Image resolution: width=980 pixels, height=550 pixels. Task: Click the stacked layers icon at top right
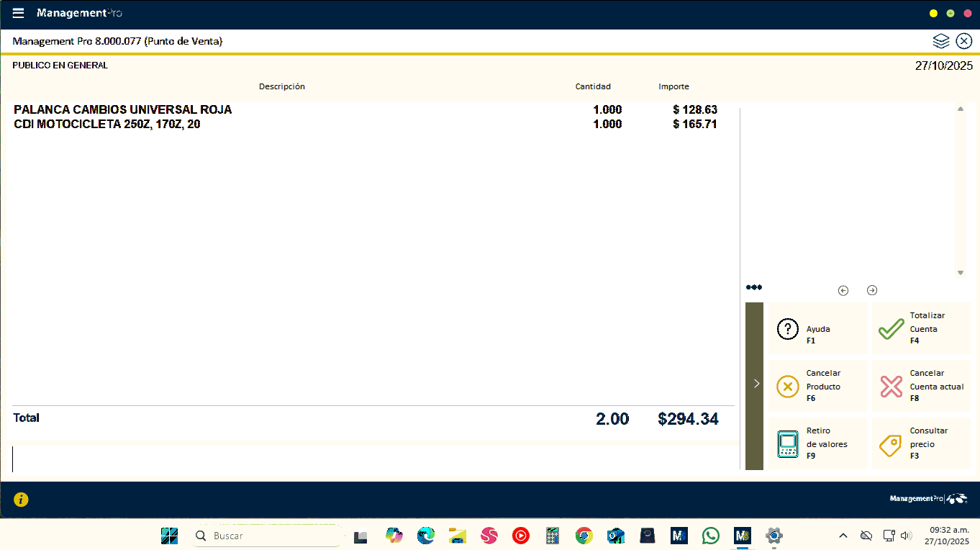click(941, 41)
